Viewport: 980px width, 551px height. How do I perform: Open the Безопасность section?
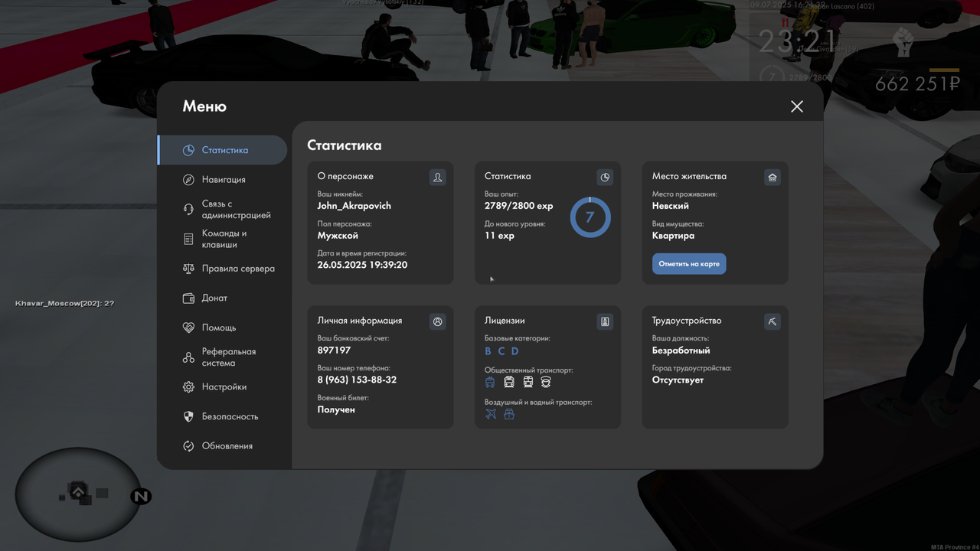point(222,416)
